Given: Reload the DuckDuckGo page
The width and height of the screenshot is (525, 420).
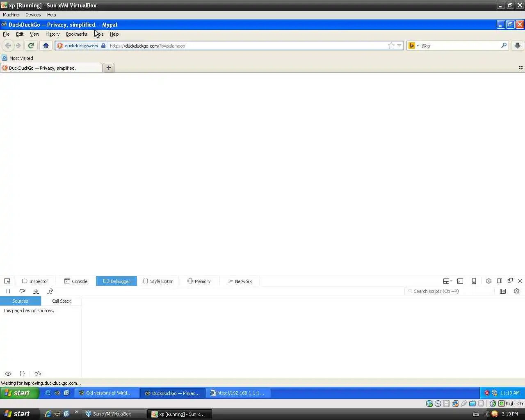Looking at the screenshot, I should (31, 46).
